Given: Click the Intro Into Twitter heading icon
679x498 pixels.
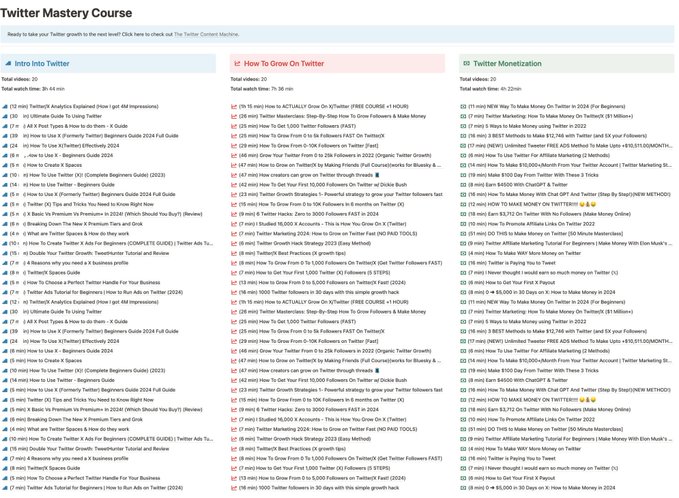Looking at the screenshot, I should 8,64.
